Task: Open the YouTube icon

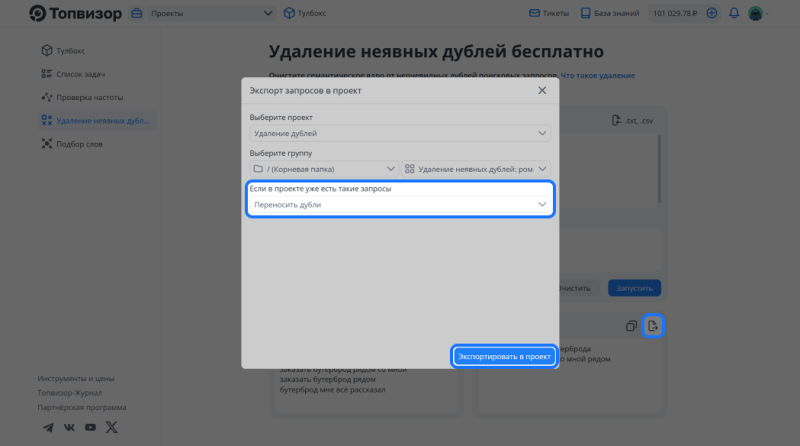Action: 90,428
